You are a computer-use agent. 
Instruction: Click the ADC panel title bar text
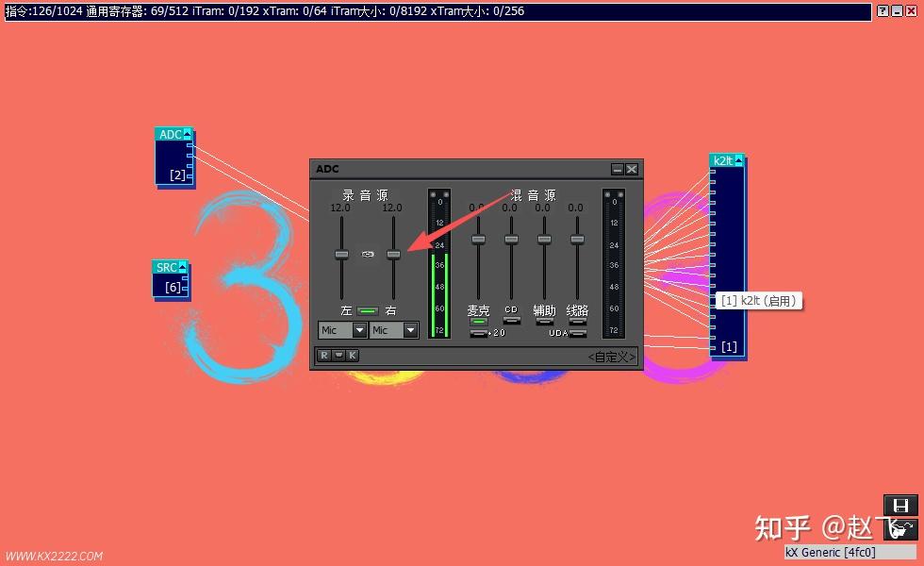(327, 169)
